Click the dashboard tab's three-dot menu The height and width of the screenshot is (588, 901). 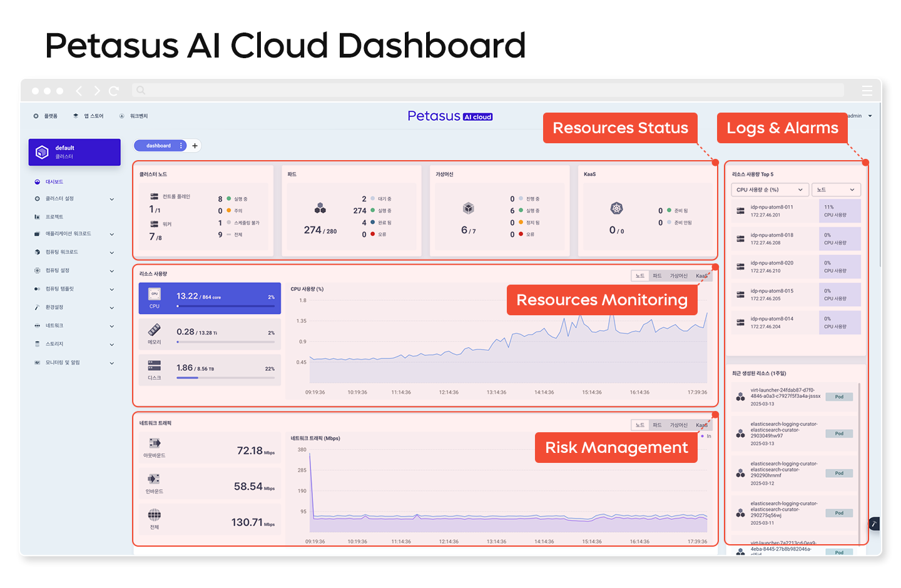[181, 146]
